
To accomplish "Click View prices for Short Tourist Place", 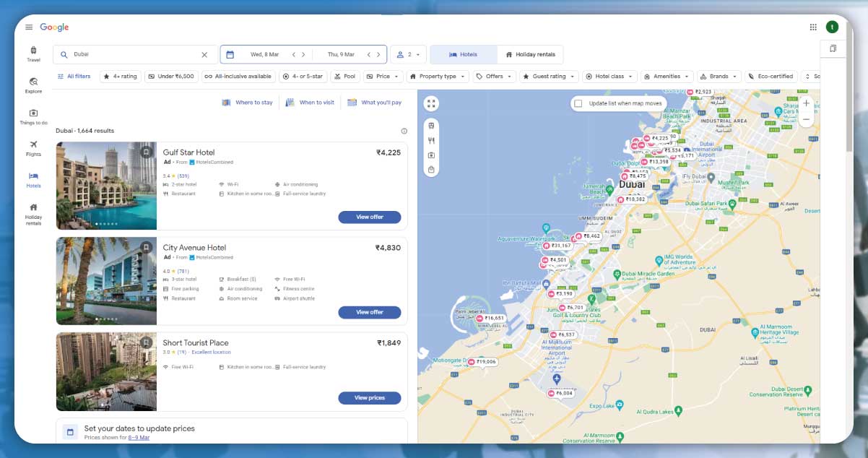I will [370, 398].
